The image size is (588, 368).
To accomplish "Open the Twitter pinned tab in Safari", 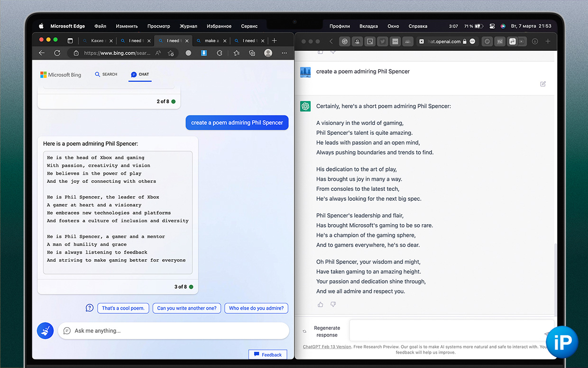I will (x=382, y=41).
